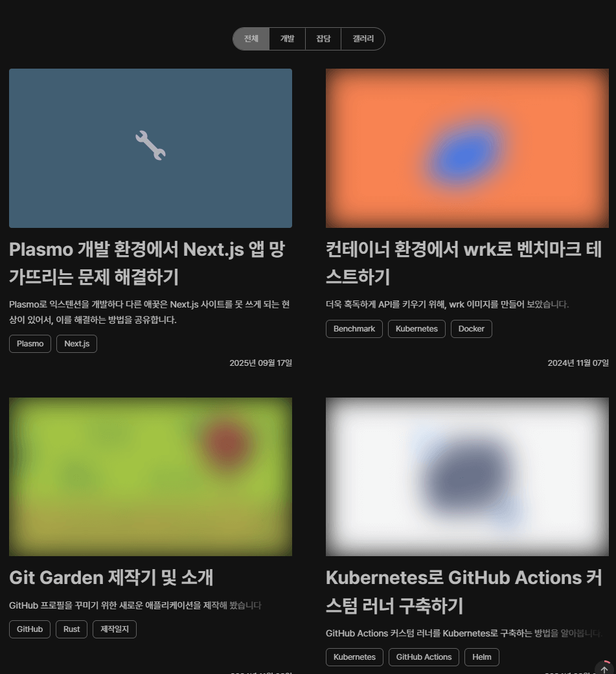This screenshot has width=616, height=674.
Task: Select the Plasmo tag
Action: pyautogui.click(x=30, y=344)
